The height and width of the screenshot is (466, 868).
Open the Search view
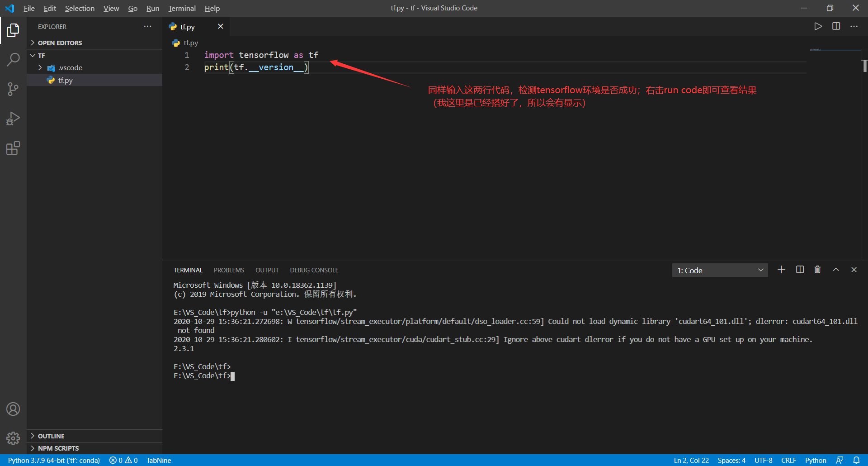(x=13, y=59)
